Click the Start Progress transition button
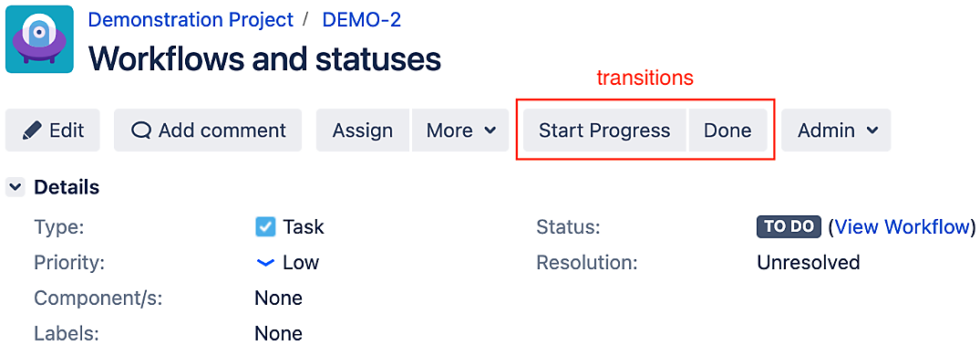Screen dimensions: 980x345 click(605, 131)
